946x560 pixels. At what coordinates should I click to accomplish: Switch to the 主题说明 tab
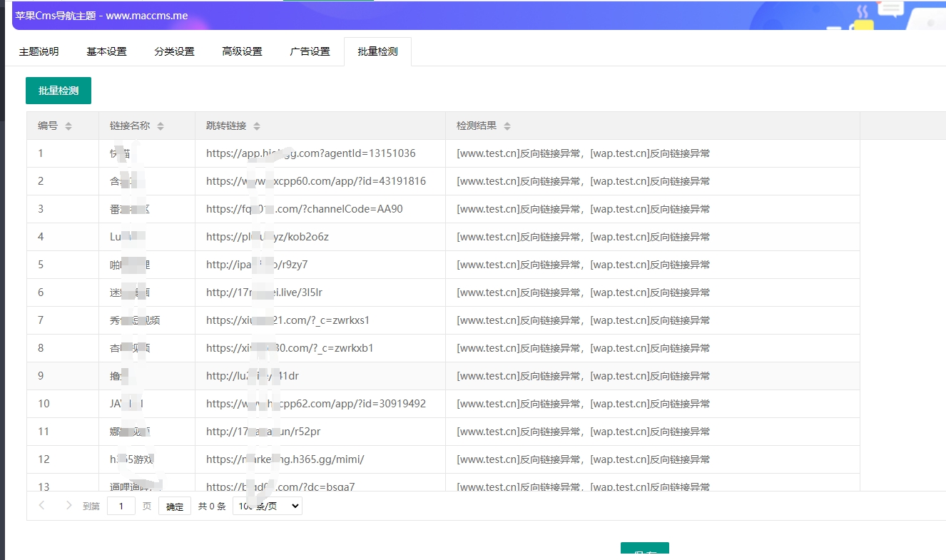point(39,51)
